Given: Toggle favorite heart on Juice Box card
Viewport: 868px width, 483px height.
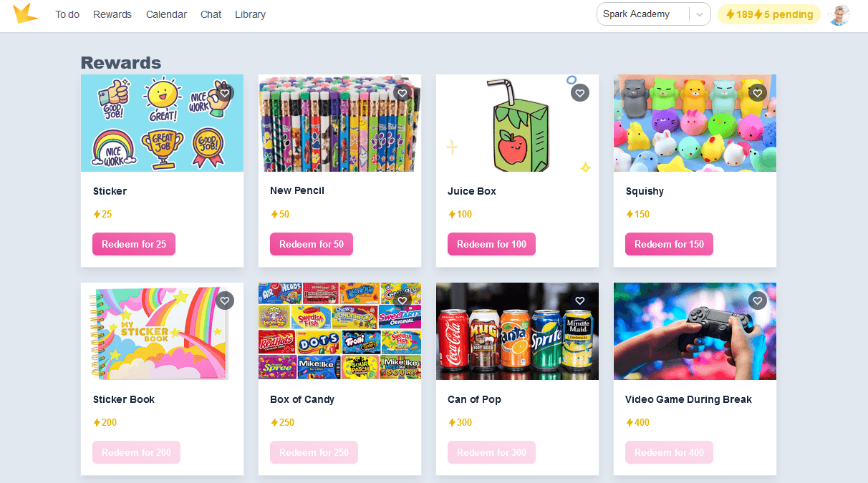Looking at the screenshot, I should point(580,93).
